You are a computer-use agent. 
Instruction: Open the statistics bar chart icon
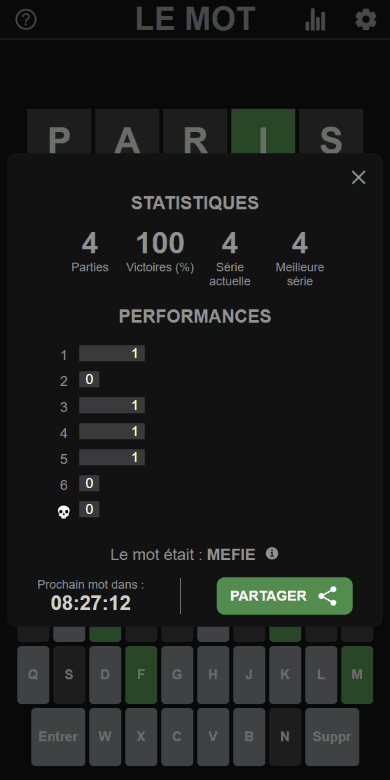(315, 20)
